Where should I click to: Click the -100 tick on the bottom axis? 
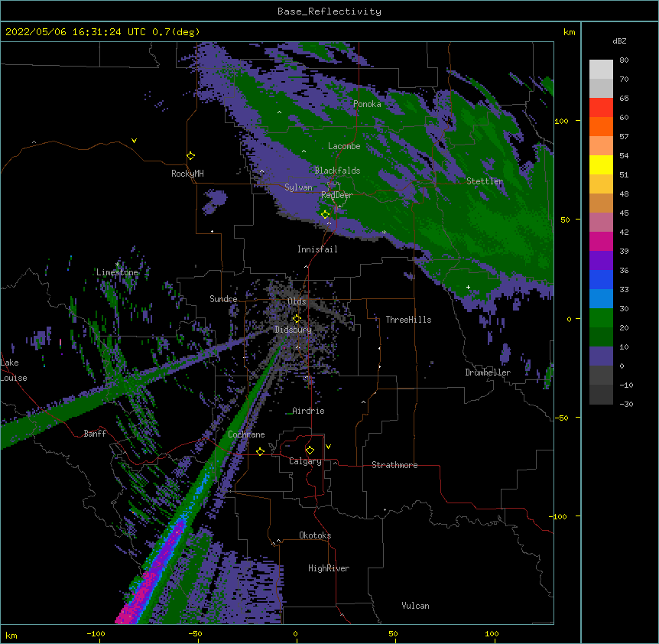tap(96, 633)
